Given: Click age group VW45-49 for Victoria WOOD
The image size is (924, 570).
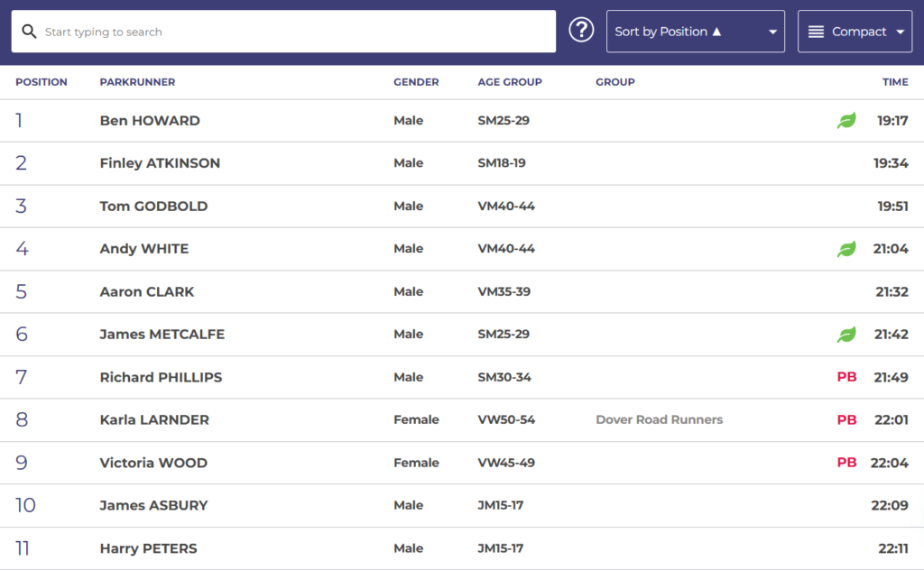Looking at the screenshot, I should coord(506,463).
